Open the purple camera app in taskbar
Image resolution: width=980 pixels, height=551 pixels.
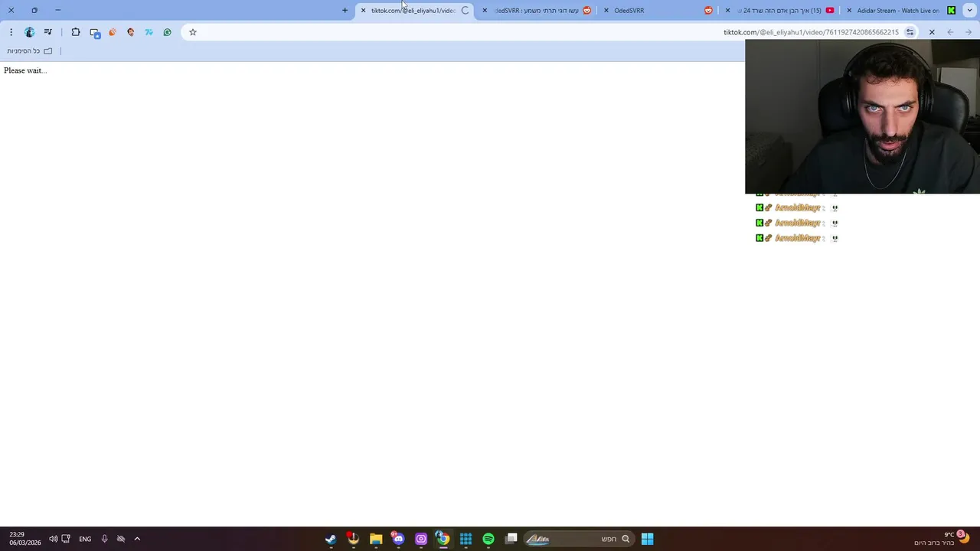pos(421,539)
